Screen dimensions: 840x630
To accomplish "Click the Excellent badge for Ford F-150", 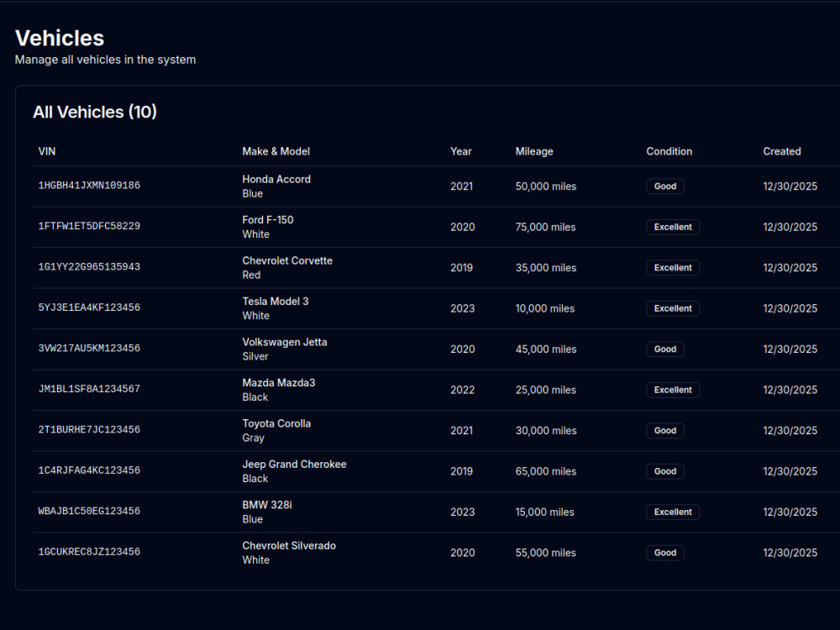I will coord(673,227).
